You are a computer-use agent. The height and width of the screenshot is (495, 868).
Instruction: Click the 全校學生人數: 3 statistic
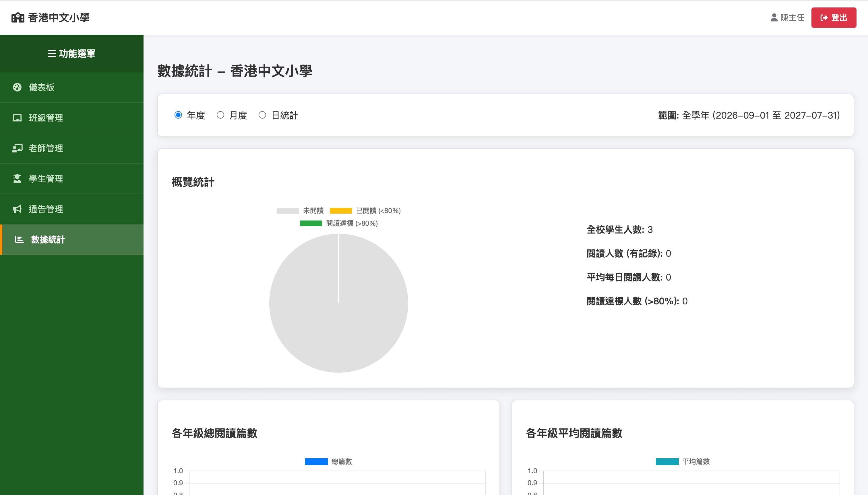pyautogui.click(x=619, y=229)
